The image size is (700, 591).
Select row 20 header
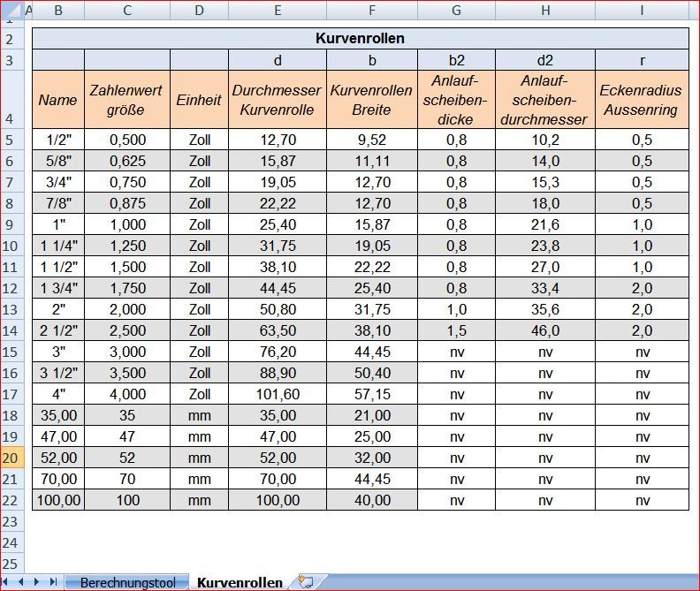click(9, 458)
